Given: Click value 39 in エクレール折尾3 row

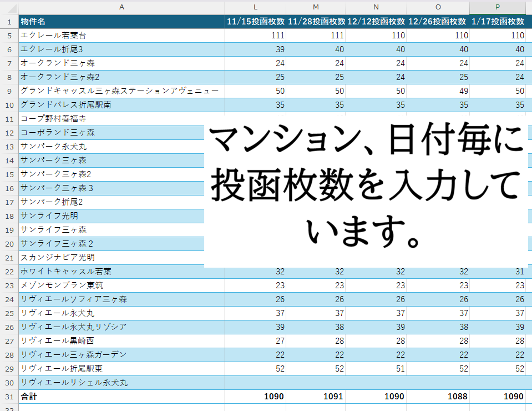Looking at the screenshot, I should (x=256, y=49).
